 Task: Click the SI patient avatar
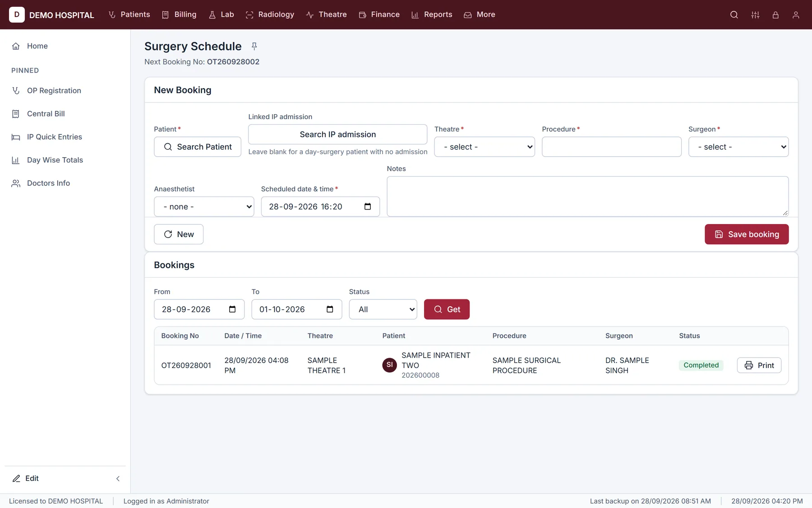click(x=390, y=365)
